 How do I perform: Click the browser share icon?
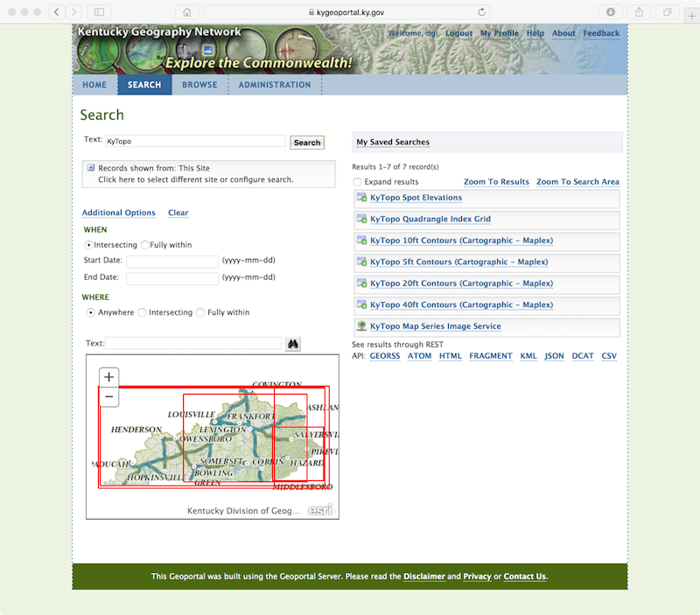coord(640,12)
